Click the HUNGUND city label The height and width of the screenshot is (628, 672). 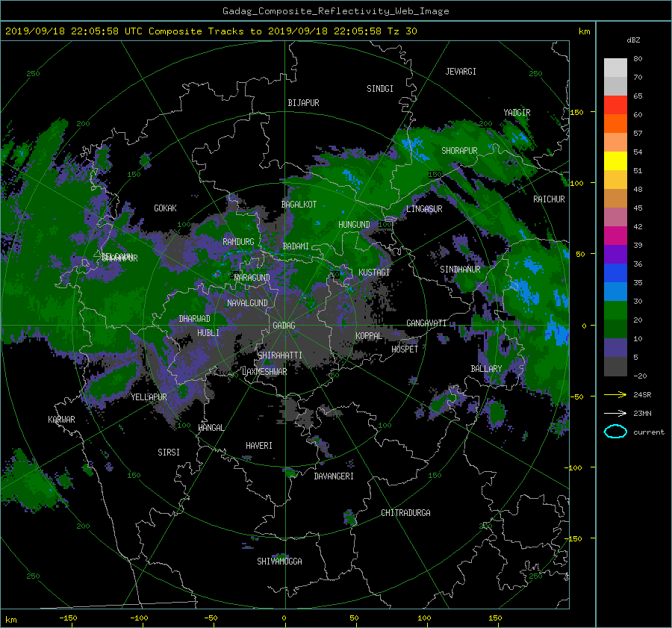pyautogui.click(x=354, y=225)
